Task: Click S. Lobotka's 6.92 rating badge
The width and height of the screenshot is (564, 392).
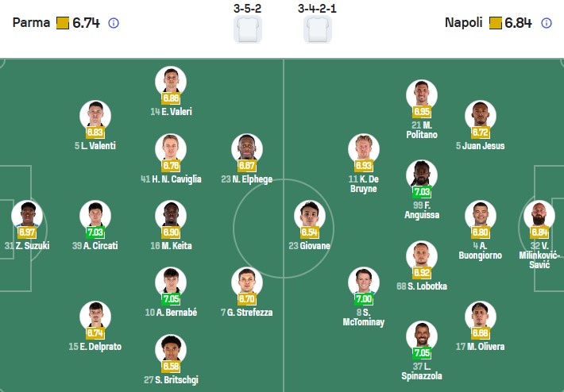Action: tap(421, 271)
